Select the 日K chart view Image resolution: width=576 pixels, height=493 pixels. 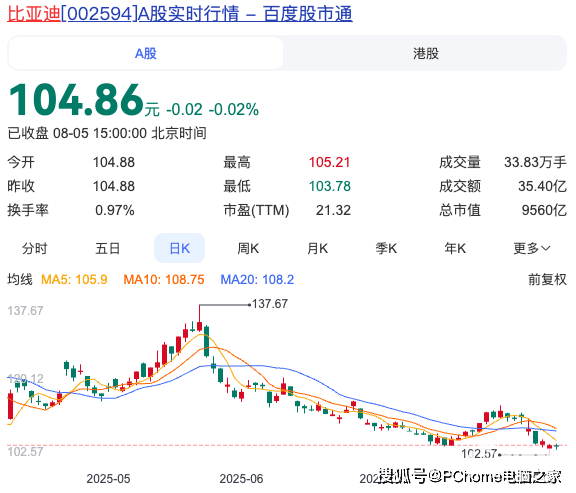(179, 248)
